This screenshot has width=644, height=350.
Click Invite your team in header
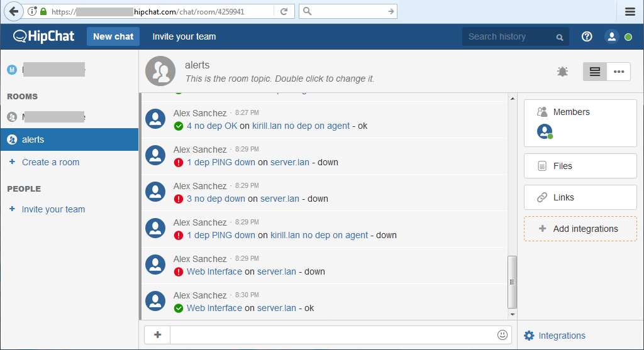point(184,36)
